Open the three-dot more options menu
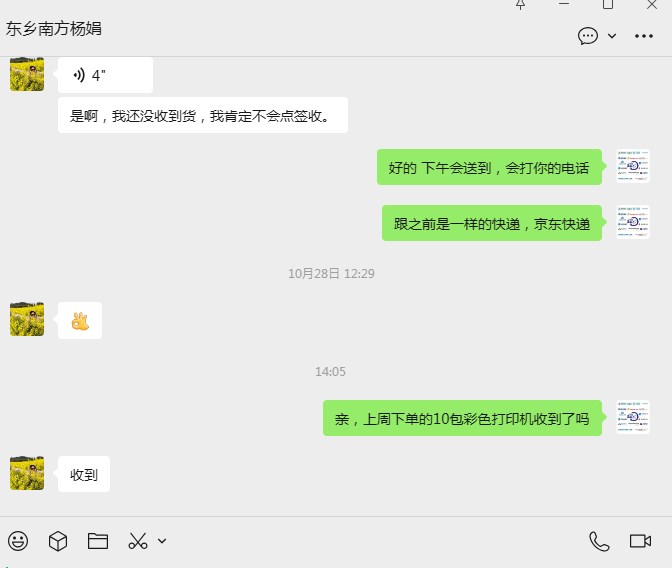The height and width of the screenshot is (568, 672). [644, 36]
